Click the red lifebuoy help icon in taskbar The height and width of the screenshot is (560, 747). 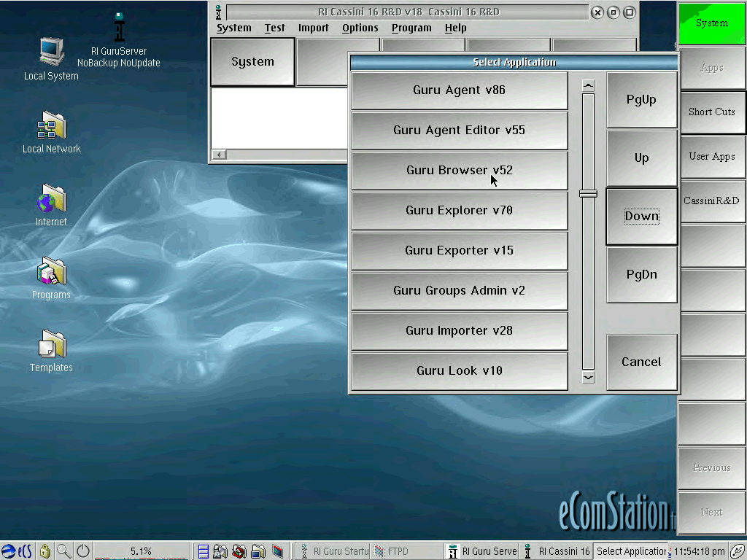pos(239,551)
